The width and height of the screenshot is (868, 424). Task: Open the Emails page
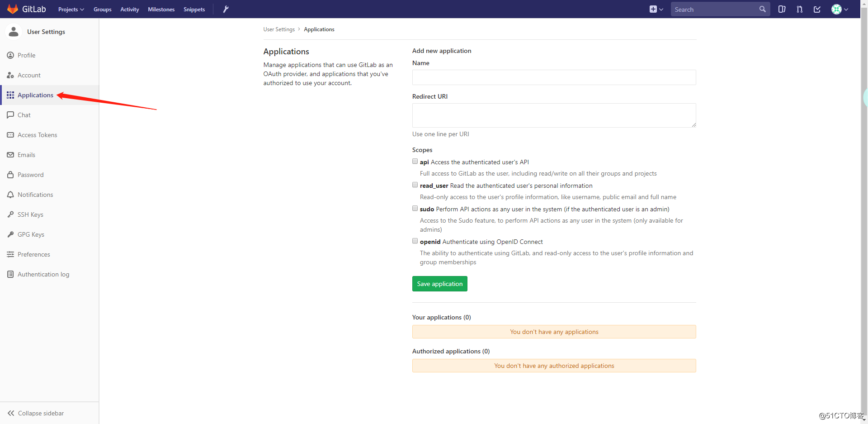[50, 155]
